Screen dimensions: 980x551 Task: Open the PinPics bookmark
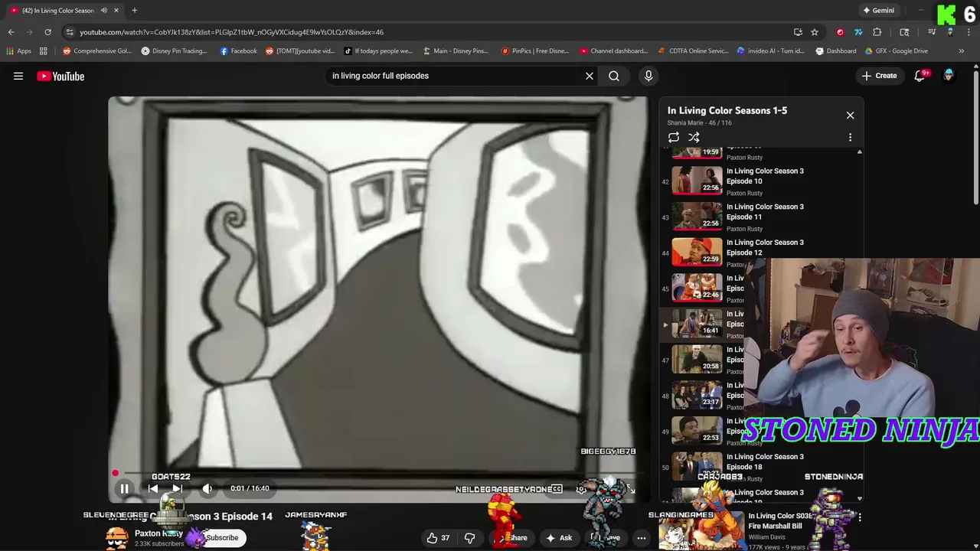(535, 51)
